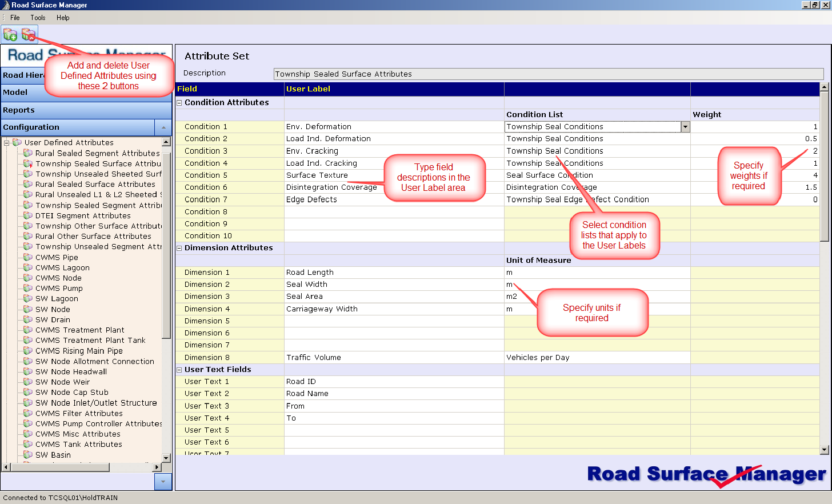Click Condition 2 user label Load Ind. Deformation
This screenshot has width=832, height=504.
[x=394, y=139]
